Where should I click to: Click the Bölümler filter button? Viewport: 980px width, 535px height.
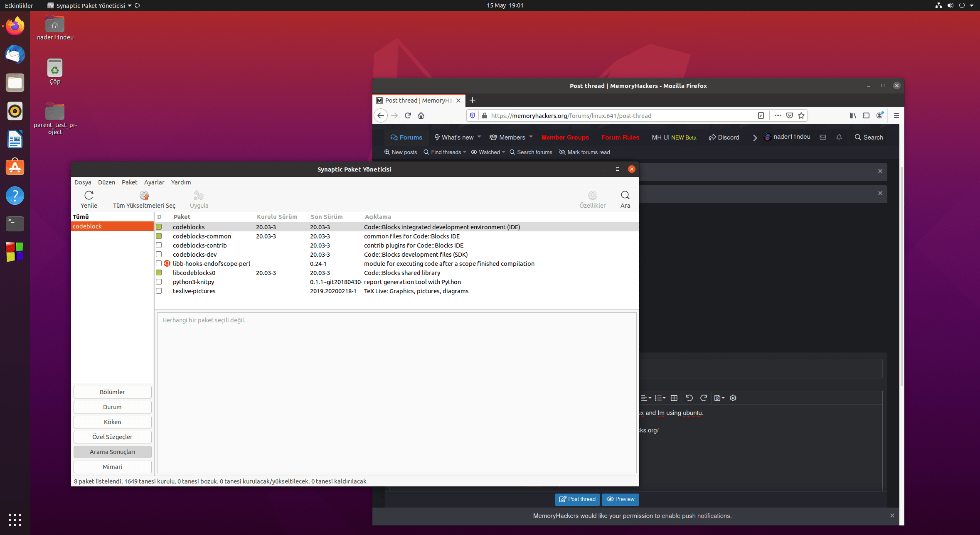pos(112,392)
